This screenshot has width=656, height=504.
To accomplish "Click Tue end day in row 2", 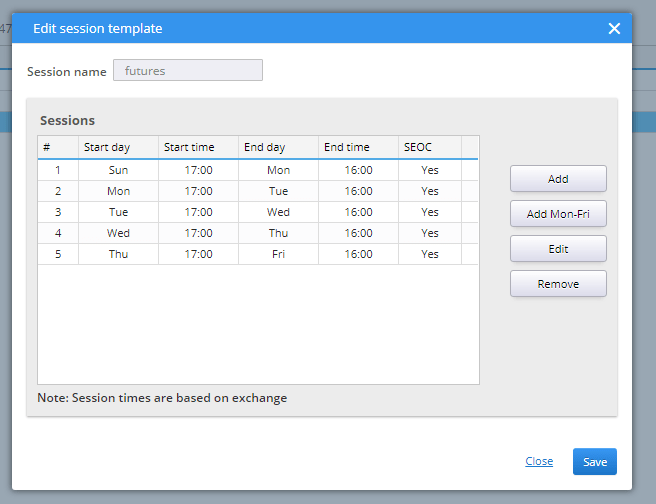I will (x=278, y=191).
